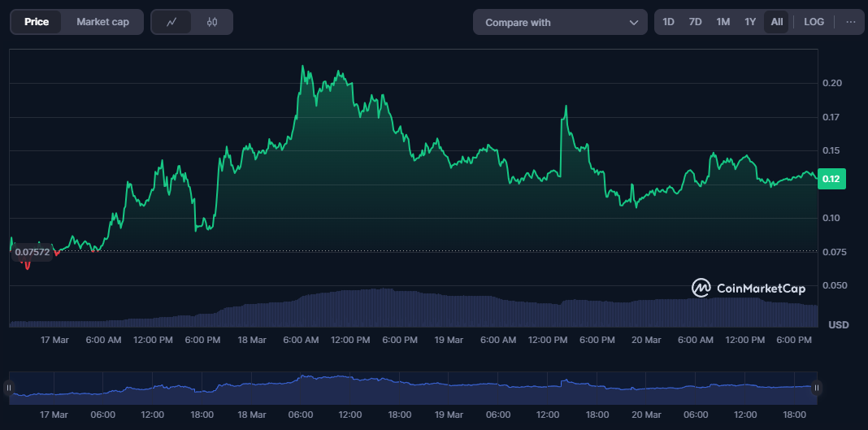Click the left handle of the range navigator
The height and width of the screenshot is (430, 868).
(10, 388)
